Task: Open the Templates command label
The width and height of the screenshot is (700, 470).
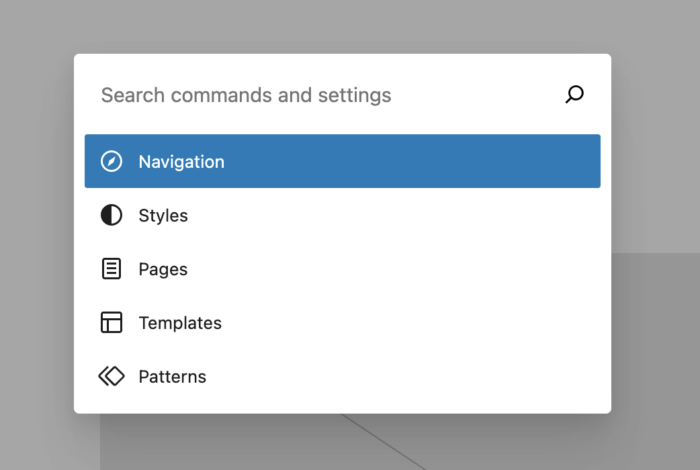Action: (x=180, y=323)
